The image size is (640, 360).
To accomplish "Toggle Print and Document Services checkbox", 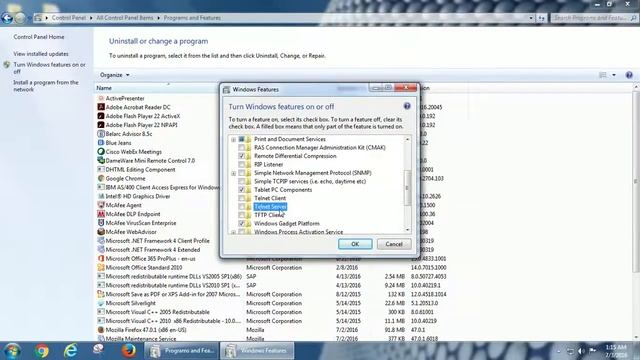I will [242, 139].
